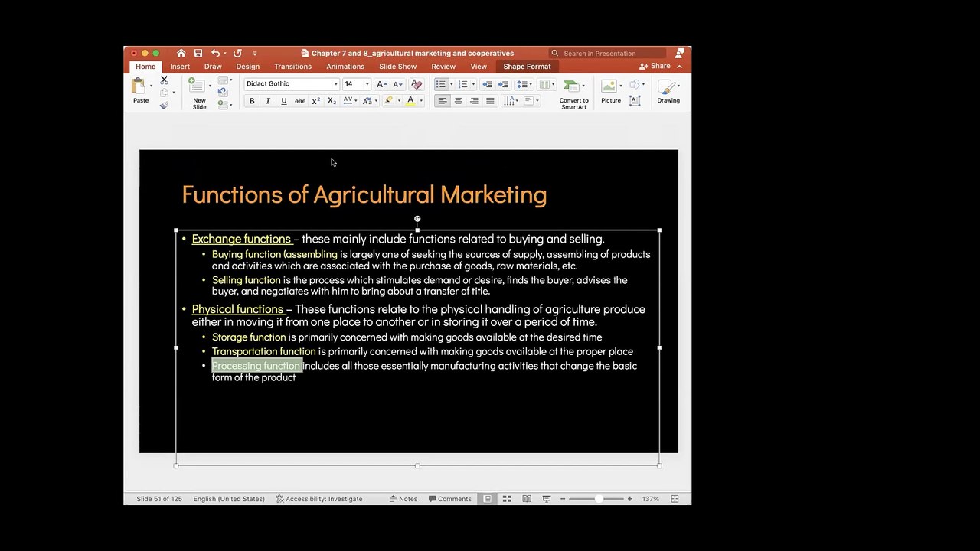This screenshot has width=980, height=551.
Task: Open the Customize Quick Access Toolbar arrow
Action: pyautogui.click(x=255, y=54)
